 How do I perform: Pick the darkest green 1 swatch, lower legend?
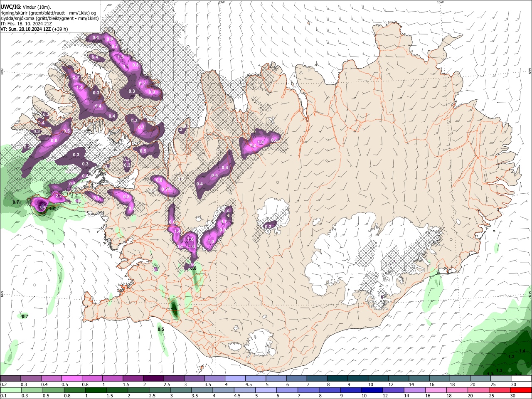point(96,390)
